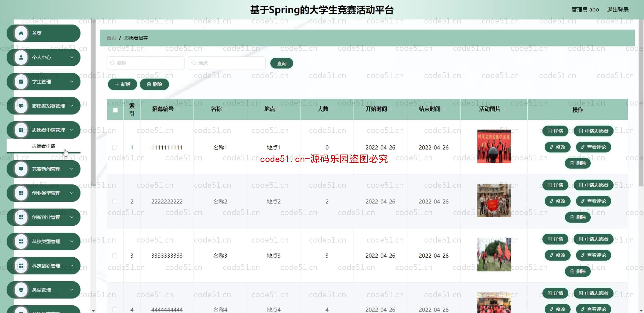Focus the 地点 search input
The height and width of the screenshot is (313, 644).
(x=227, y=63)
